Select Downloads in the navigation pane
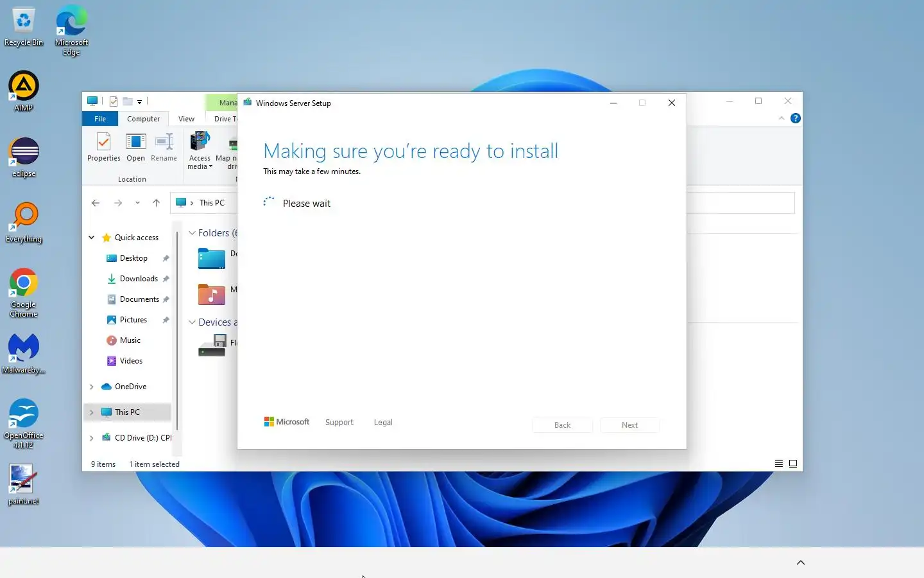The height and width of the screenshot is (578, 924). pyautogui.click(x=139, y=279)
